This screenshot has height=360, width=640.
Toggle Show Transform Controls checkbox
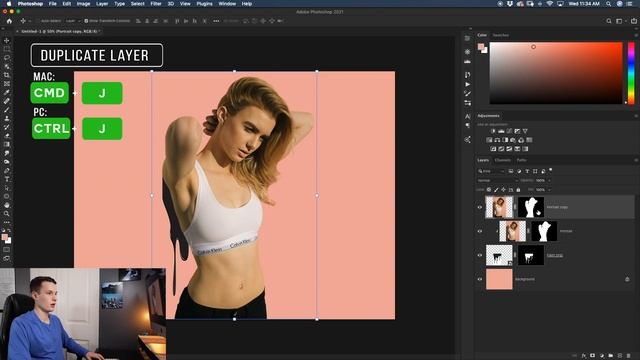(x=86, y=21)
